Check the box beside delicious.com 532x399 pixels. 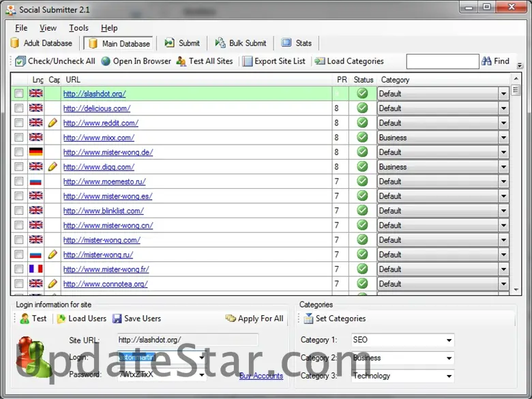tap(19, 108)
